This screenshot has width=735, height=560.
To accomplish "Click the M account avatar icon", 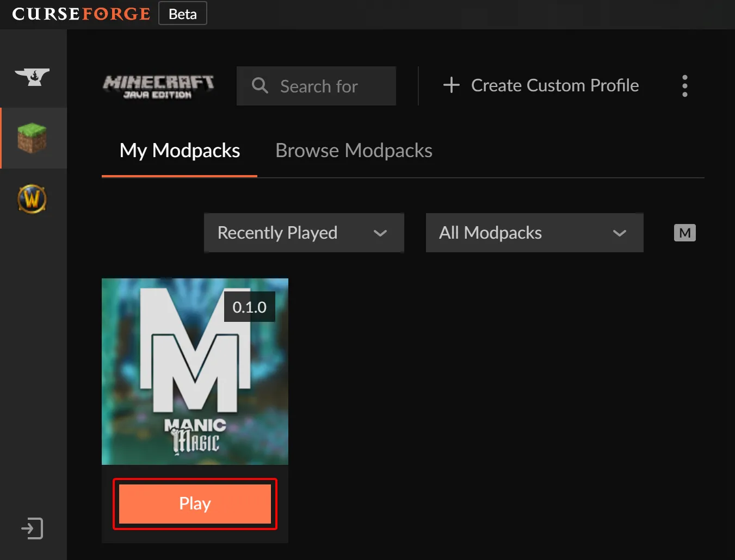I will [x=684, y=233].
